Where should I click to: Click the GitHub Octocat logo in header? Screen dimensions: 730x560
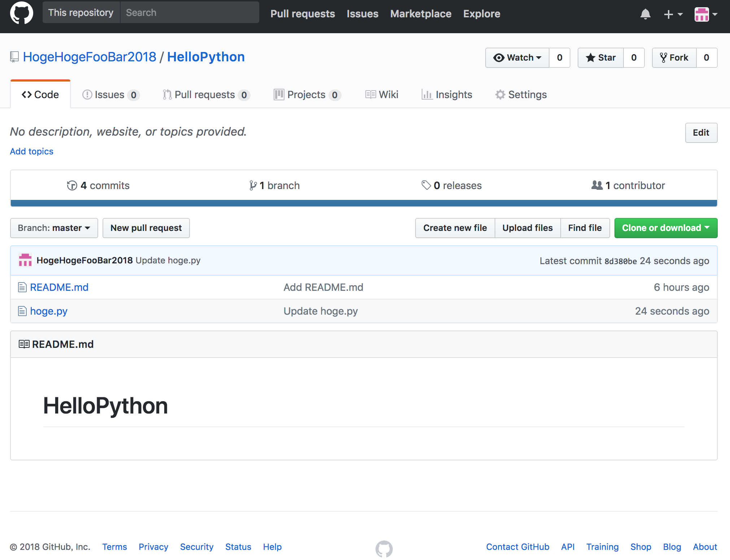point(22,13)
